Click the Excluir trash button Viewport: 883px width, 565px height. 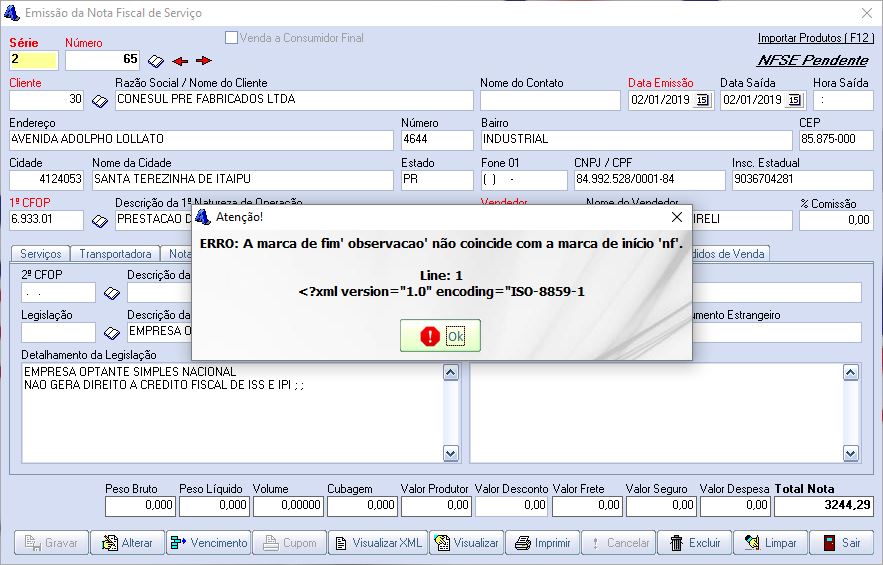(695, 543)
